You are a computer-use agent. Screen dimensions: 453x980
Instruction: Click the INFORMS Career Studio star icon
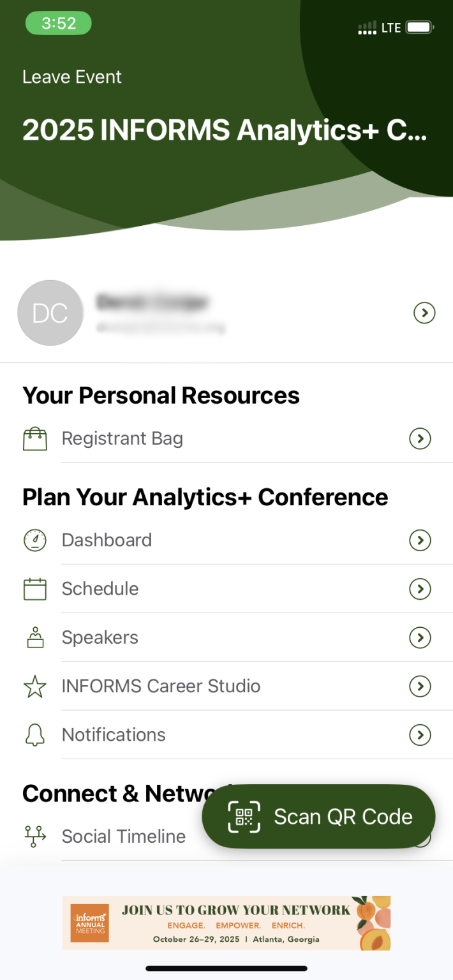[35, 687]
